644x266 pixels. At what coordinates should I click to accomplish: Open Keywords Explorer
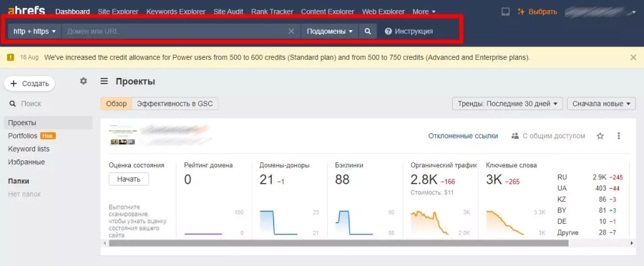pos(176,11)
